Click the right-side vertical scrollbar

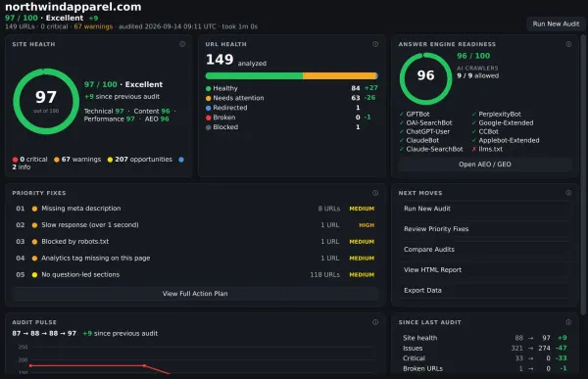583,174
